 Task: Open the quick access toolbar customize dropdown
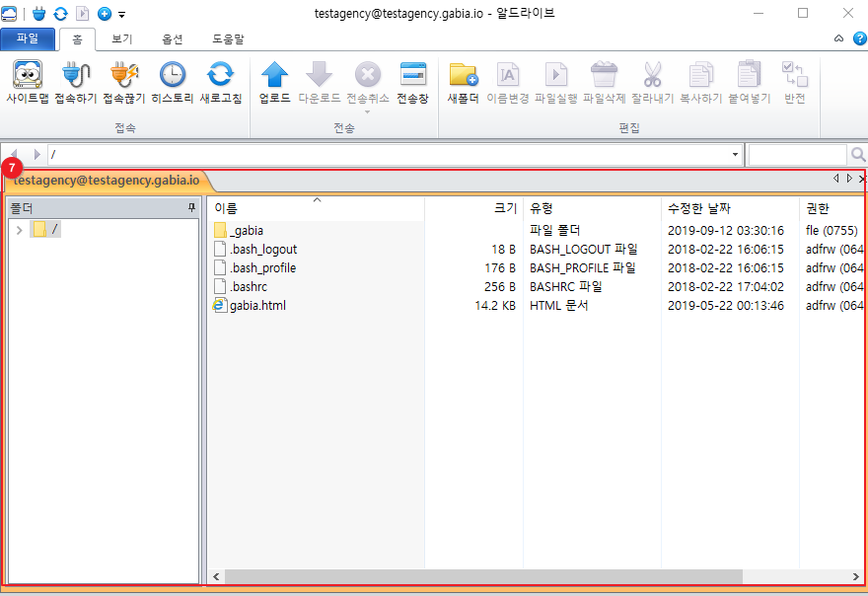pos(121,15)
